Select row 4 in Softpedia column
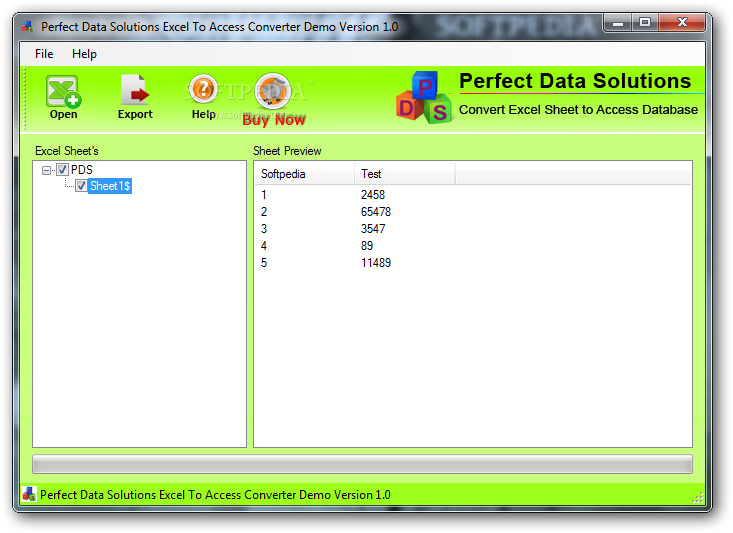 264,245
